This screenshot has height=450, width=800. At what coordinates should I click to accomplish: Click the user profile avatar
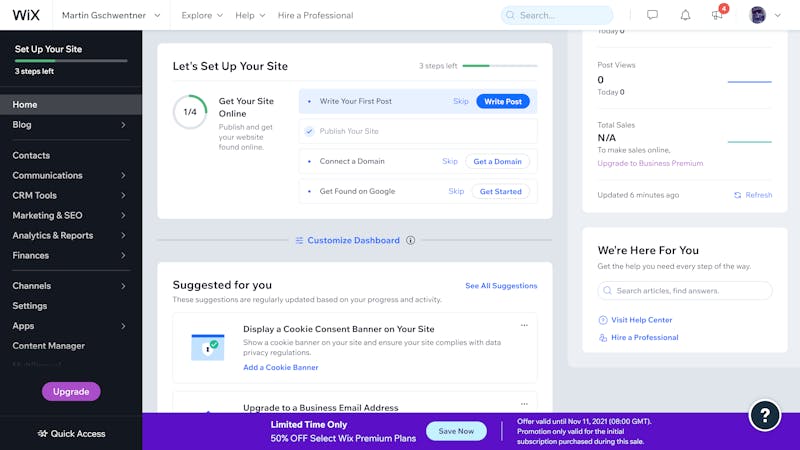(x=757, y=15)
